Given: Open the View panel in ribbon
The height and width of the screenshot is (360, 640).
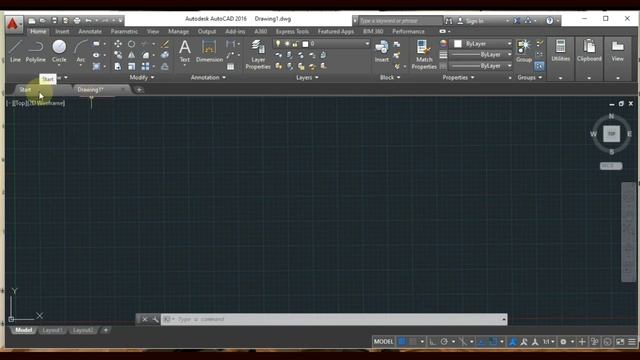Looking at the screenshot, I should [x=618, y=58].
